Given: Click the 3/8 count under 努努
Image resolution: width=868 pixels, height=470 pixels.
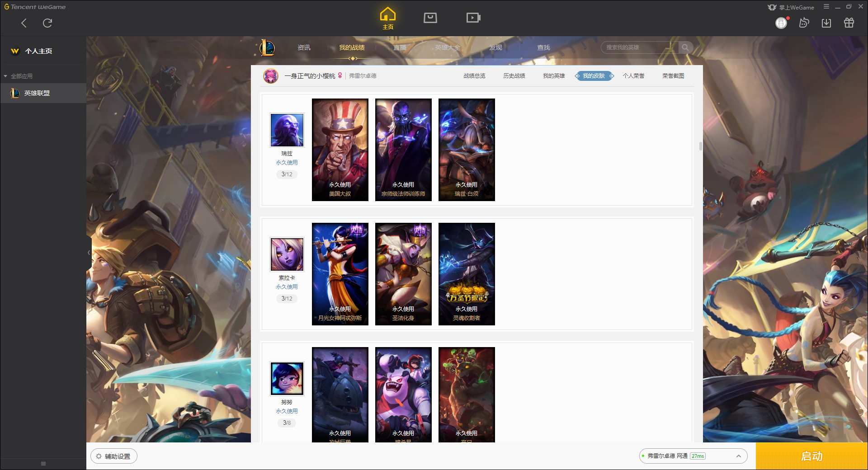Looking at the screenshot, I should click(287, 423).
